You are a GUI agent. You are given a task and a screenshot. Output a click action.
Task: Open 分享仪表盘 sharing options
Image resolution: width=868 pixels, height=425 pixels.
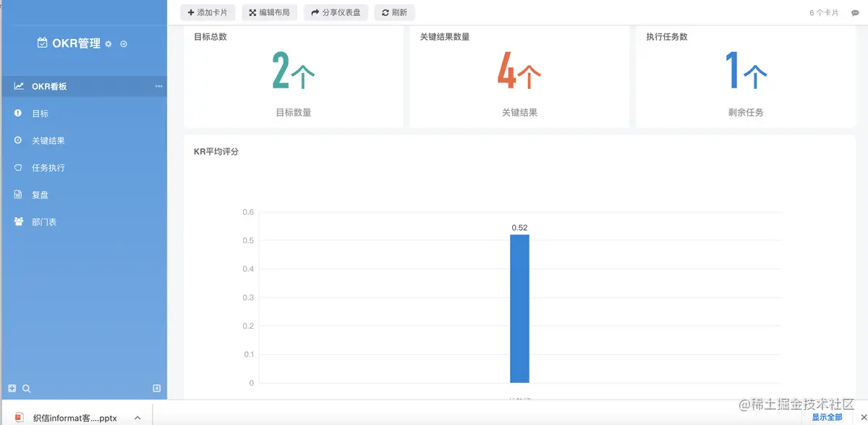pyautogui.click(x=336, y=12)
